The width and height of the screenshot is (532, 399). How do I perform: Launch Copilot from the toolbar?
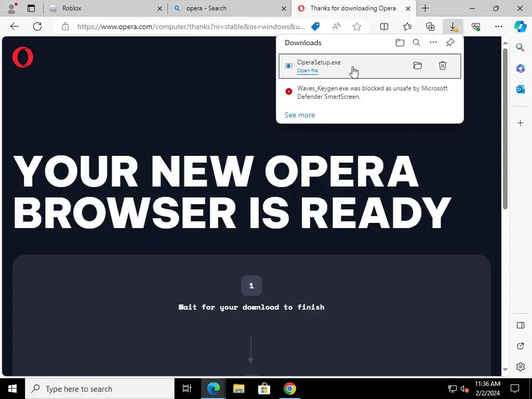521,26
